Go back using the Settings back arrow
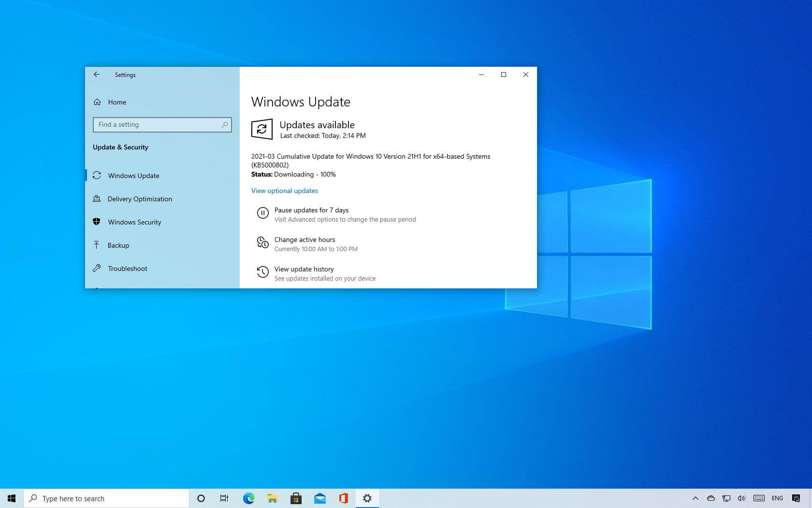The height and width of the screenshot is (508, 812). [97, 75]
